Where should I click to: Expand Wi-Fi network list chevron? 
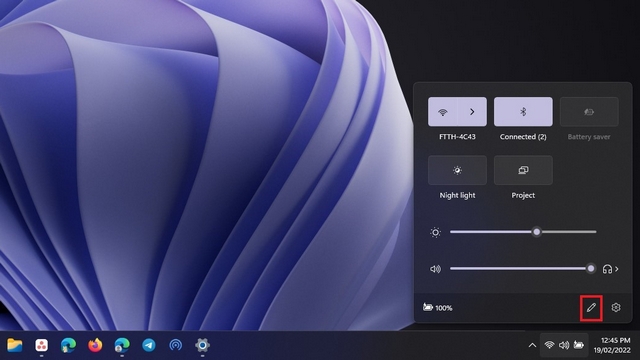point(472,112)
